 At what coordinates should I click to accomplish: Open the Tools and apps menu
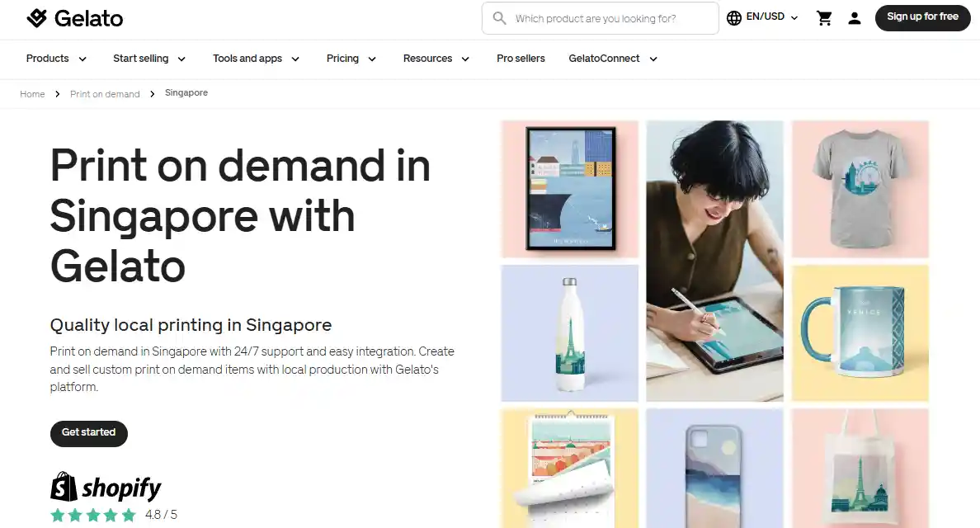256,59
